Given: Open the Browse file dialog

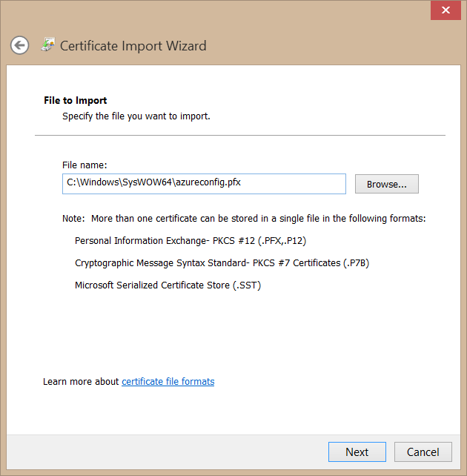Looking at the screenshot, I should pos(386,184).
